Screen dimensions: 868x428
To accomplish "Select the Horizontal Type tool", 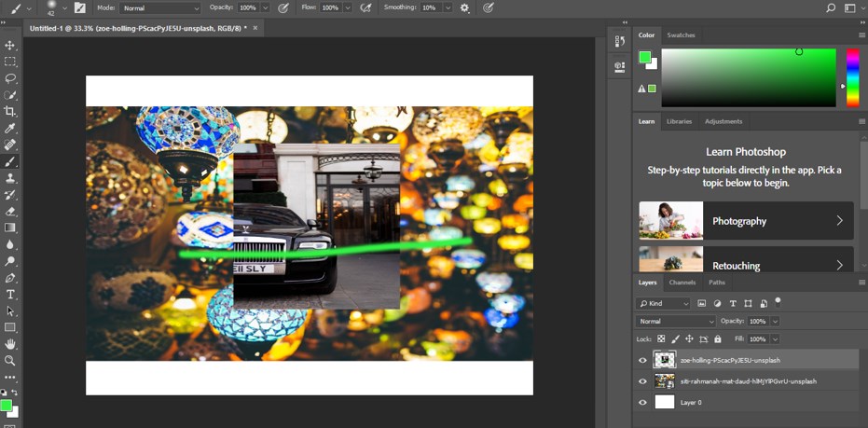I will pos(9,294).
